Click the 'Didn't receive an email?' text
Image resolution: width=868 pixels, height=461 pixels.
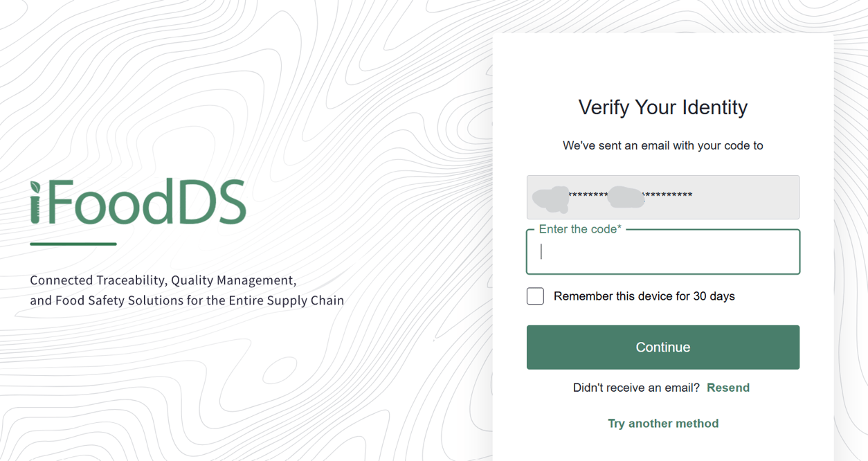(x=637, y=388)
